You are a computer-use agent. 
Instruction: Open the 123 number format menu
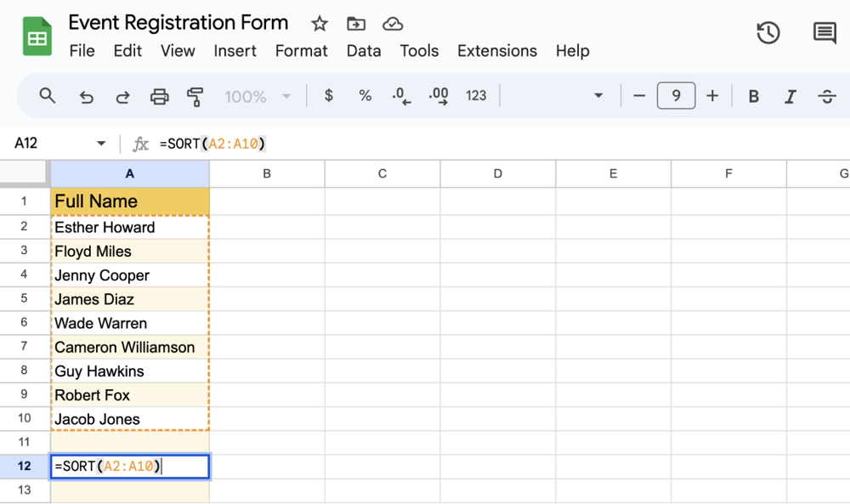point(476,95)
